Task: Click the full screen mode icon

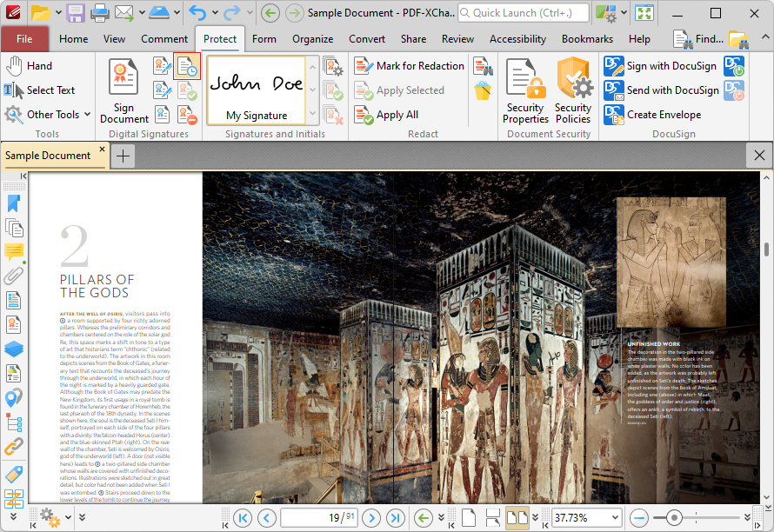Action: coord(644,13)
